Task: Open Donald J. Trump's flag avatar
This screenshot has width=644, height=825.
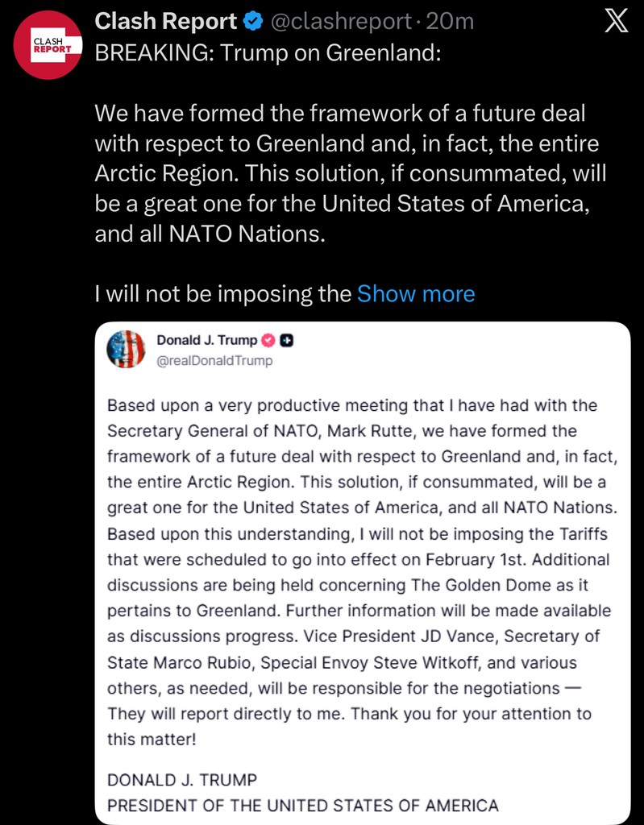Action: pos(126,349)
